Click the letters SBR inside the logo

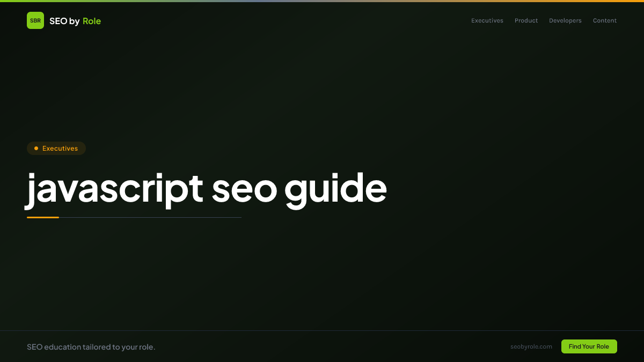(x=35, y=21)
